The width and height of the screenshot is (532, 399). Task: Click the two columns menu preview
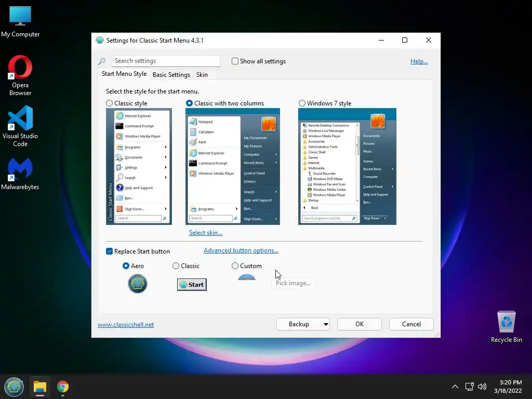tap(233, 167)
